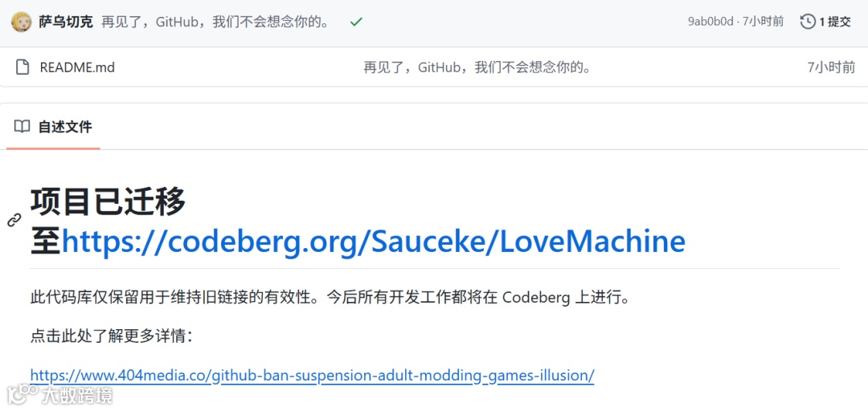Click the 大数跨境 watermark logo
Screen dimensions: 868x411
click(x=59, y=395)
